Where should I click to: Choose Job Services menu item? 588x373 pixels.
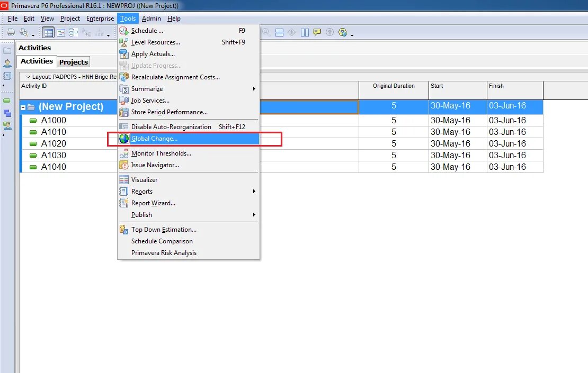tap(189, 101)
